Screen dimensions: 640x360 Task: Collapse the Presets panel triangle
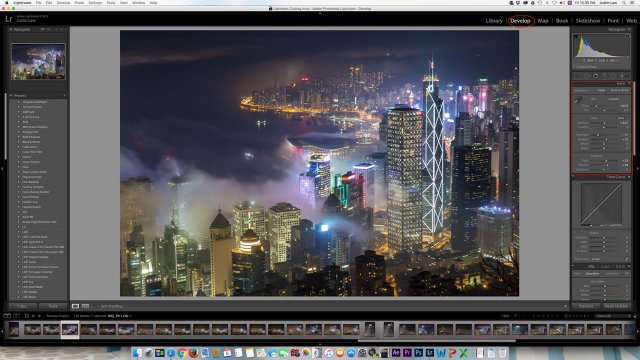tap(11, 96)
